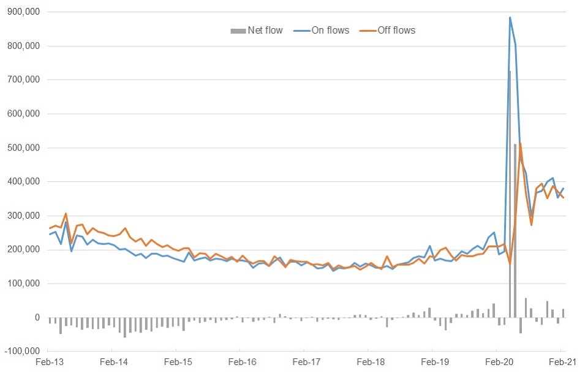Click the grey Net flow legend swatch

click(x=236, y=30)
